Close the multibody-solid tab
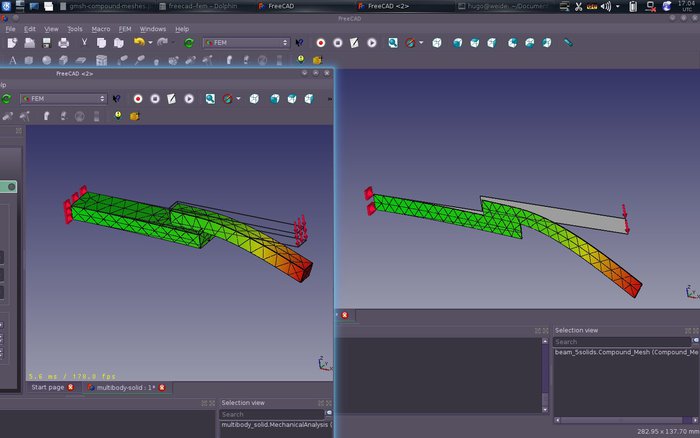Screen dimensions: 700x438 162,387
